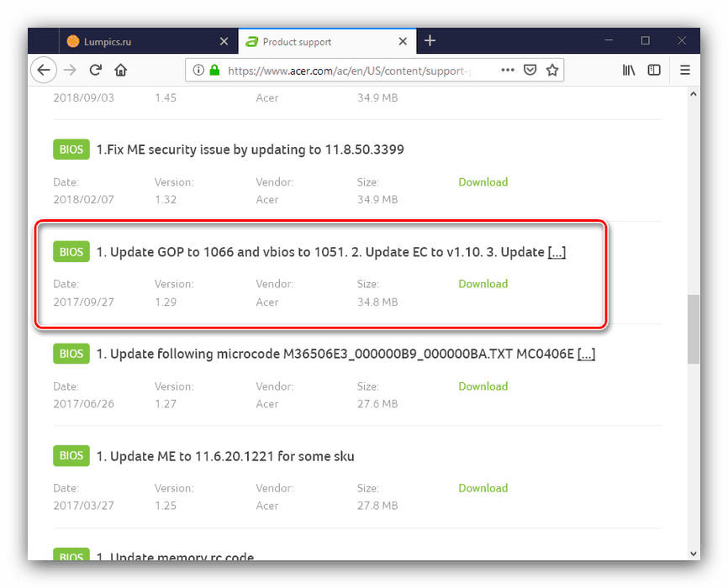Viewport: 728px width, 588px height.
Task: Open page actions three-dots menu
Action: point(508,70)
